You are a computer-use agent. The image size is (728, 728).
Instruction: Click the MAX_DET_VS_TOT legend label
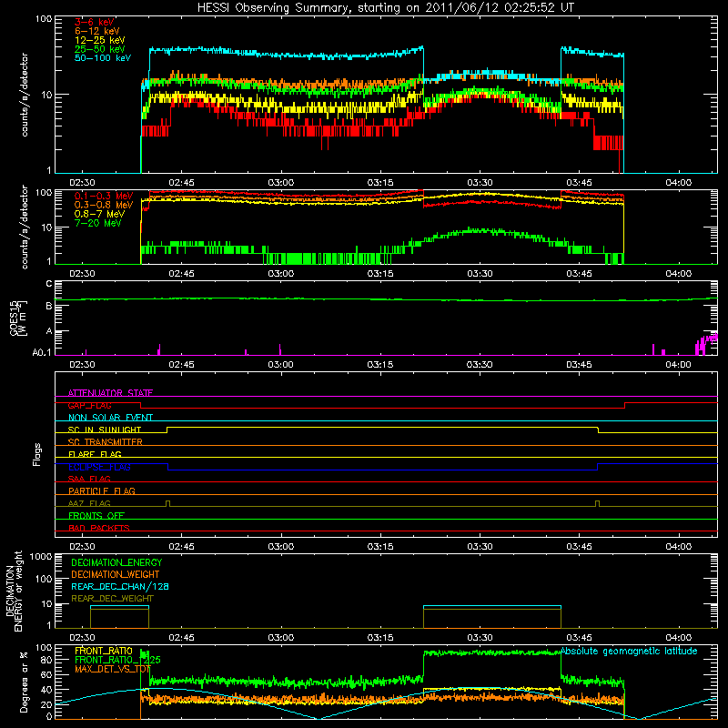(113, 669)
